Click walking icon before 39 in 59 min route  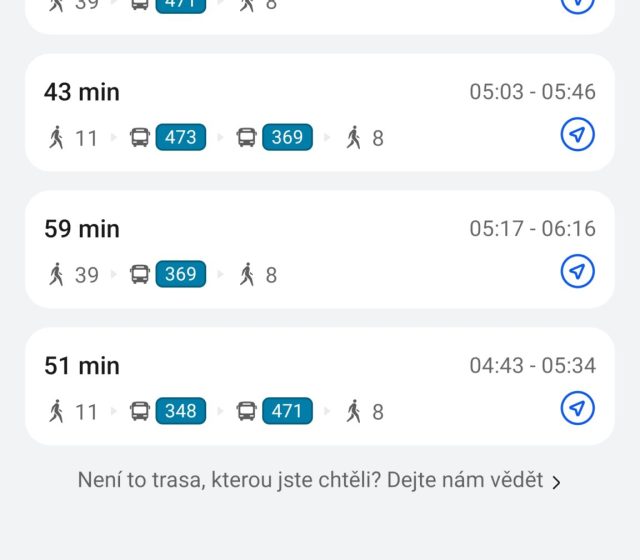point(57,274)
